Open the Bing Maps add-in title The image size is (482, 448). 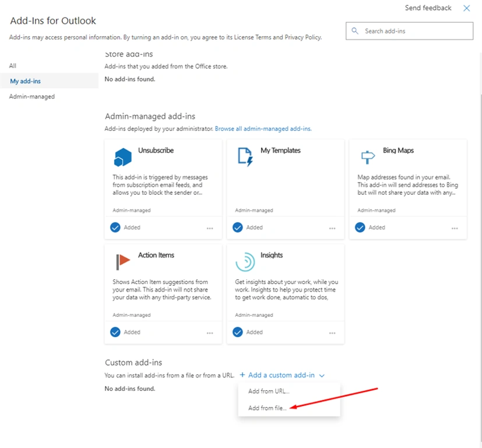398,150
